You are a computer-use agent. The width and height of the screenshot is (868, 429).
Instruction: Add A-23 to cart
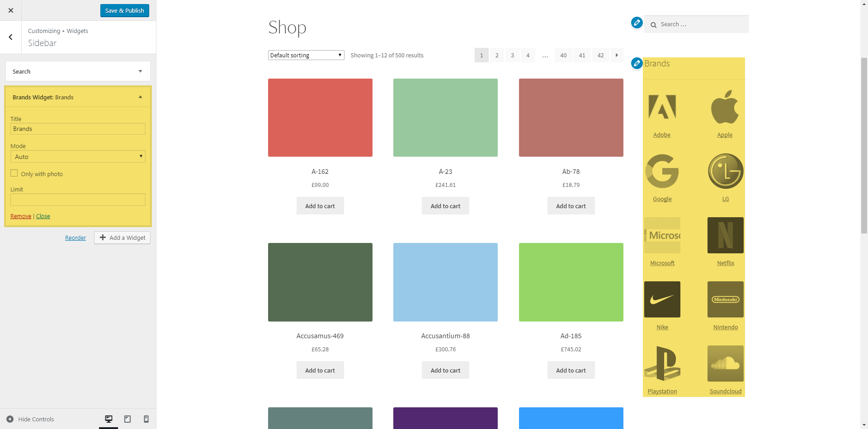click(445, 206)
